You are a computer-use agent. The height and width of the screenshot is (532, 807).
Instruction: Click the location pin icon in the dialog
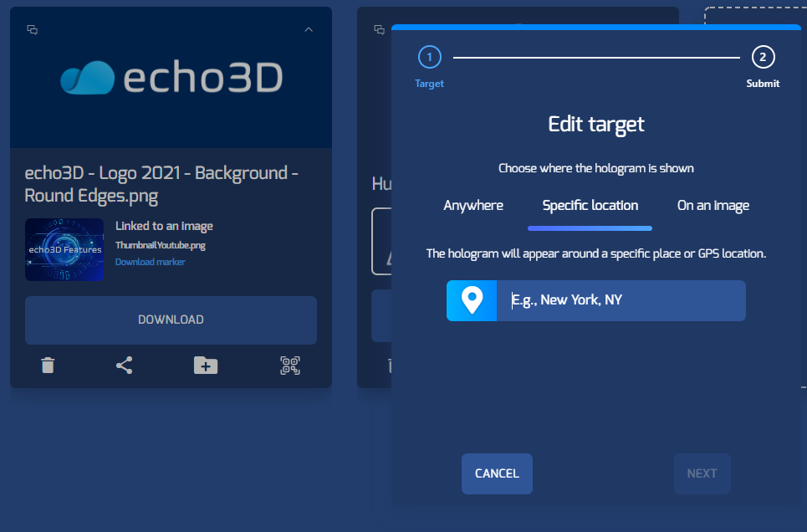tap(471, 300)
